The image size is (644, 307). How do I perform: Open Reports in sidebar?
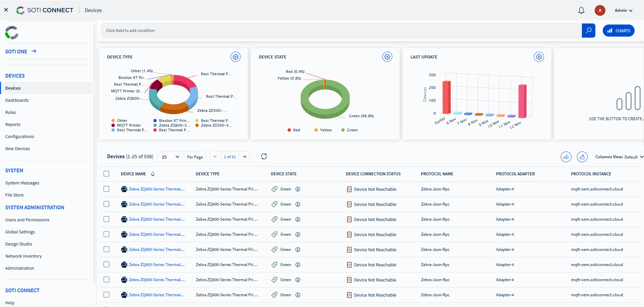click(13, 124)
